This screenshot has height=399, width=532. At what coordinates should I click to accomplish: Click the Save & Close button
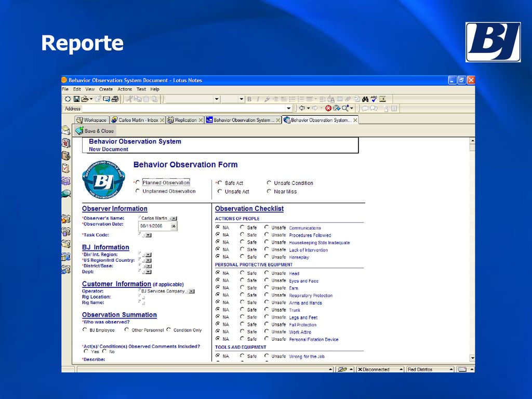[x=95, y=131]
